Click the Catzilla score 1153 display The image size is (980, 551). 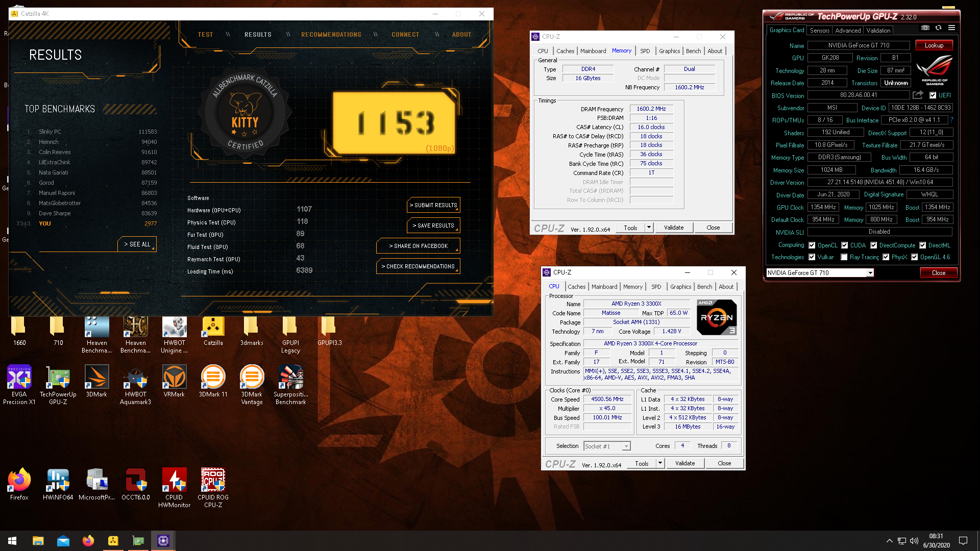coord(394,123)
